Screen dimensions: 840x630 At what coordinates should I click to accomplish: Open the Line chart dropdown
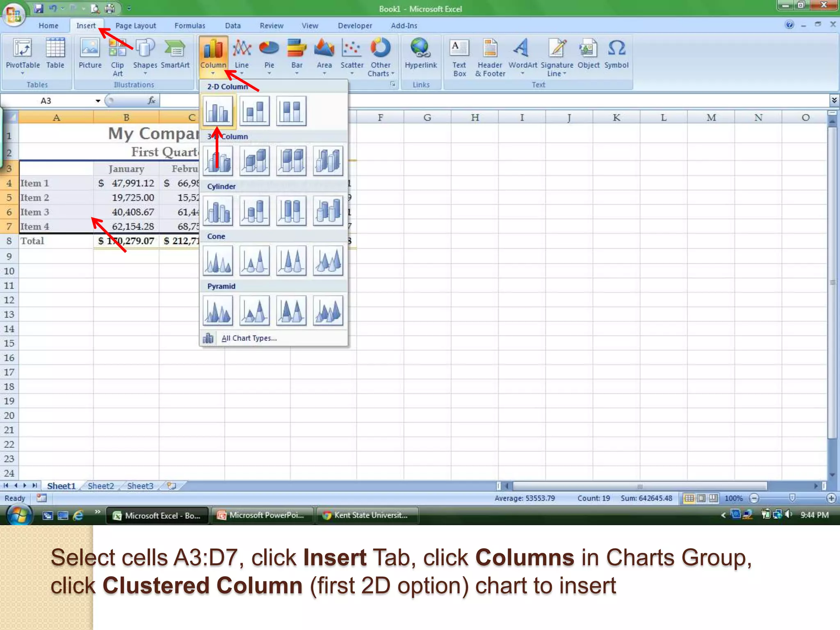click(x=242, y=57)
